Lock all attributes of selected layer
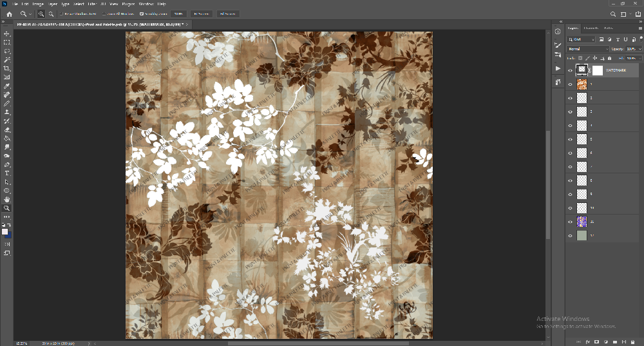The width and height of the screenshot is (644, 346). pyautogui.click(x=609, y=59)
